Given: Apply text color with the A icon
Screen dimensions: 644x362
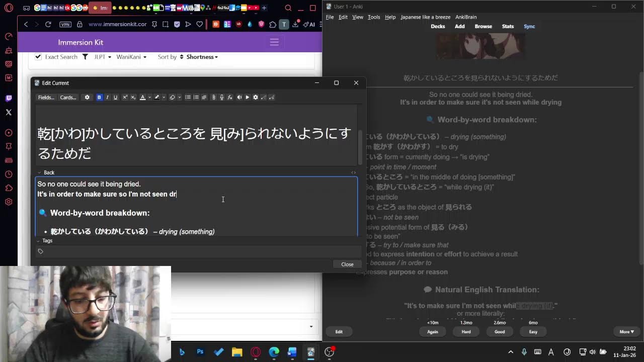Looking at the screenshot, I should click(x=142, y=98).
